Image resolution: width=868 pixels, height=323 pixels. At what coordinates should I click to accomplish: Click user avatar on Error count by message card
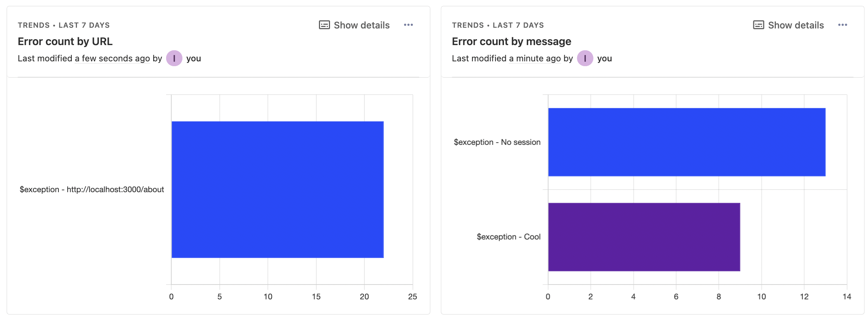(x=585, y=58)
